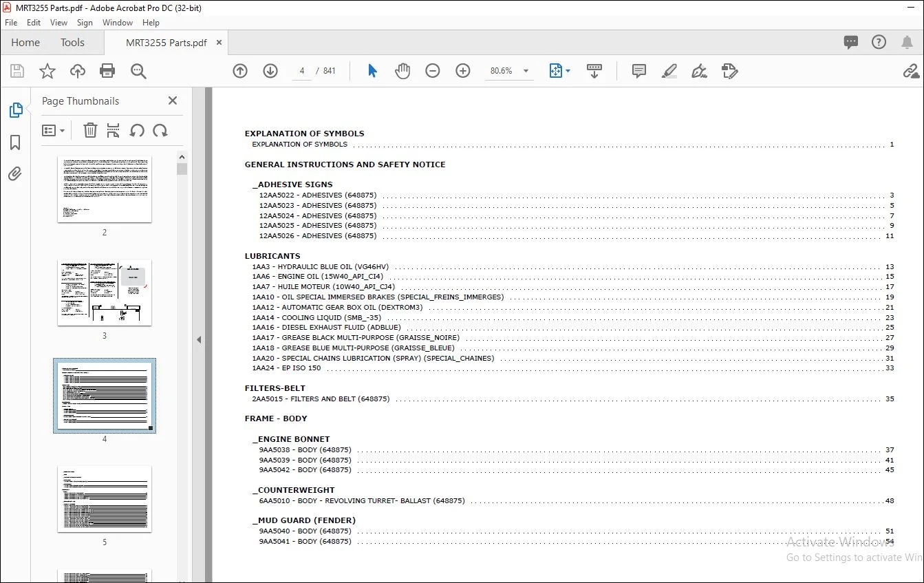Screen dimensions: 924x583
Task: Select the MRT3255 Parts.pdf document tab
Action: 166,43
